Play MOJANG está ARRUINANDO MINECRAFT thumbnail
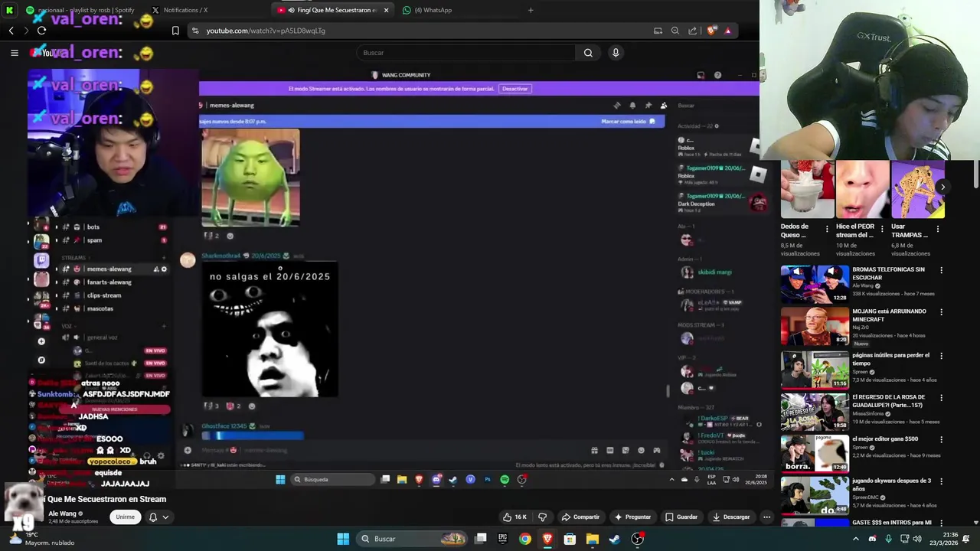 coord(815,326)
